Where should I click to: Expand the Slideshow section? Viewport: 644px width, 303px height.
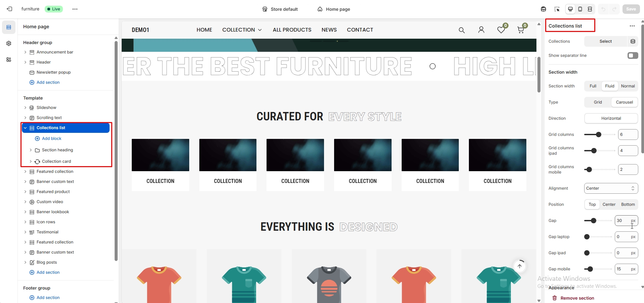[25, 108]
